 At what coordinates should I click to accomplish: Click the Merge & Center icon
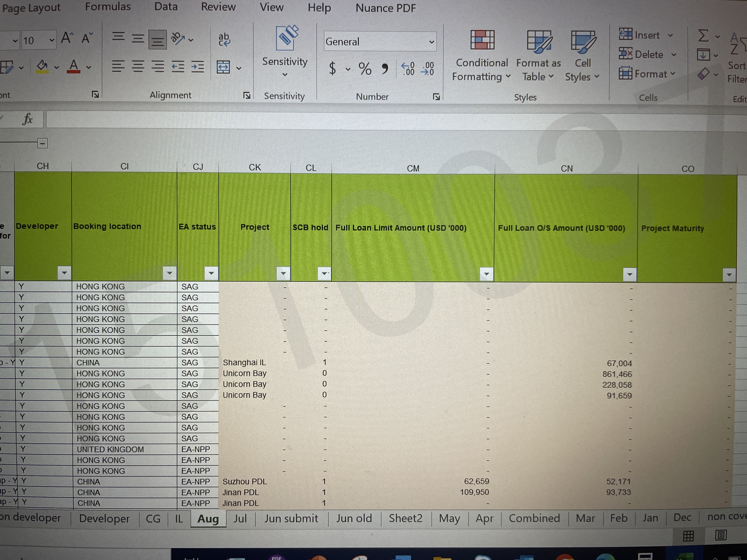[x=223, y=67]
